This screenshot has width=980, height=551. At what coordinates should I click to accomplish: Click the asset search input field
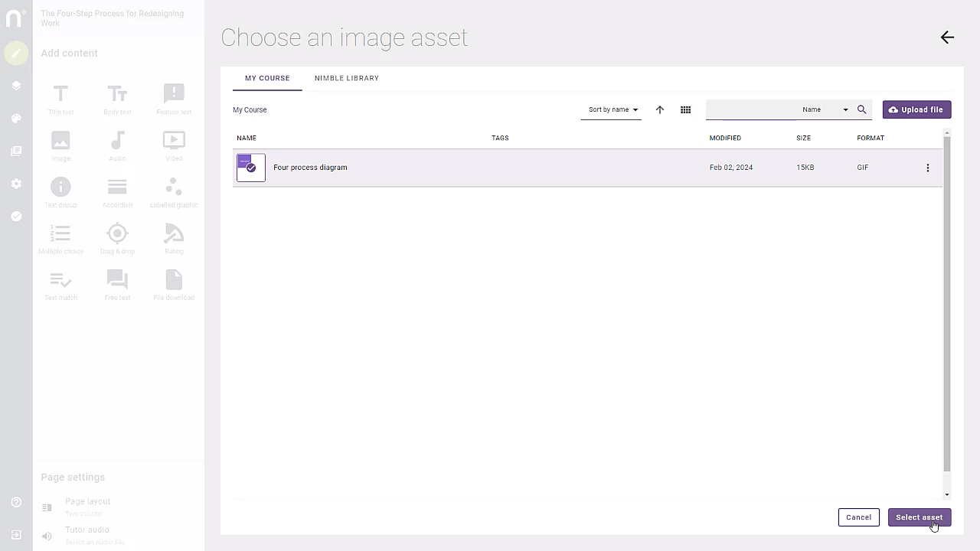(750, 109)
